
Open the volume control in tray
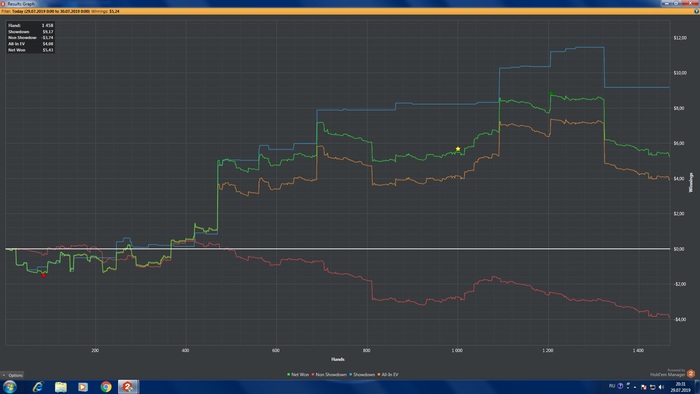(x=661, y=387)
